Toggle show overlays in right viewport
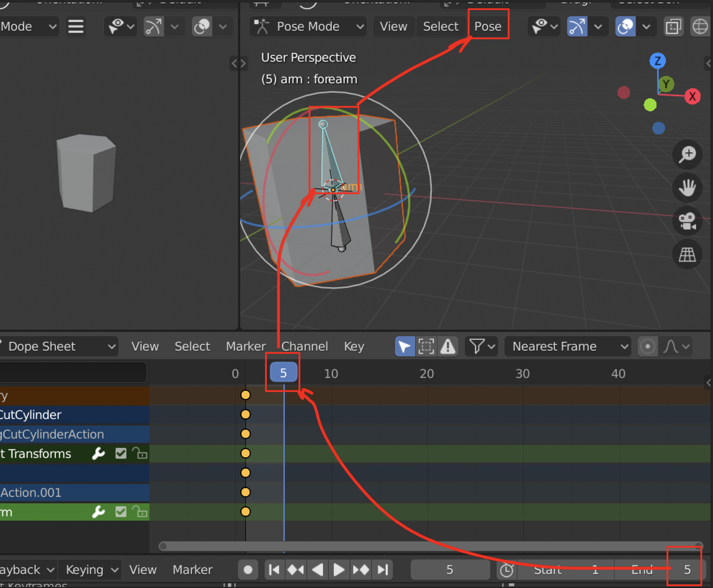This screenshot has width=713, height=588. coord(626,27)
